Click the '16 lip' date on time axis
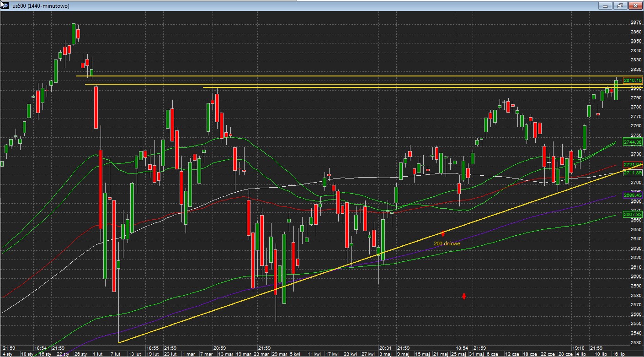The width and height of the screenshot is (644, 357). click(618, 354)
